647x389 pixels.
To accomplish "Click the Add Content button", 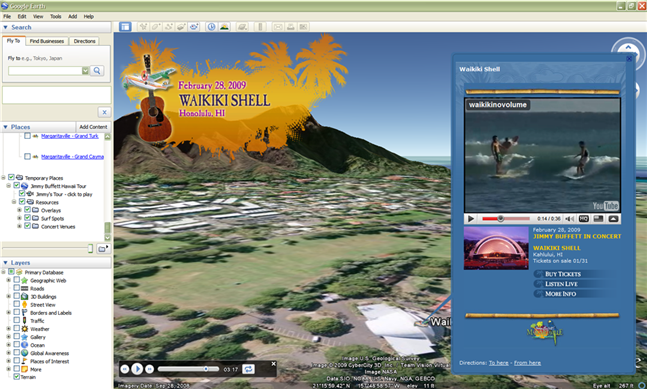I will tap(93, 127).
